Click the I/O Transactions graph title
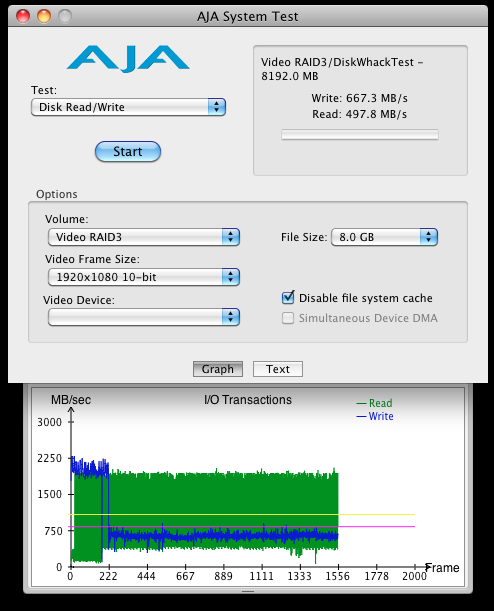The height and width of the screenshot is (611, 494). [x=248, y=400]
